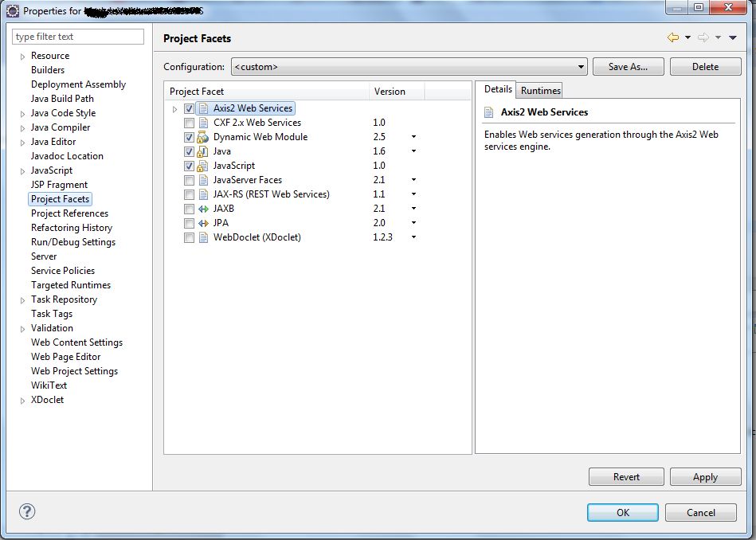Viewport: 756px width, 540px height.
Task: Click the JavaServer Faces facet icon
Action: click(x=203, y=180)
